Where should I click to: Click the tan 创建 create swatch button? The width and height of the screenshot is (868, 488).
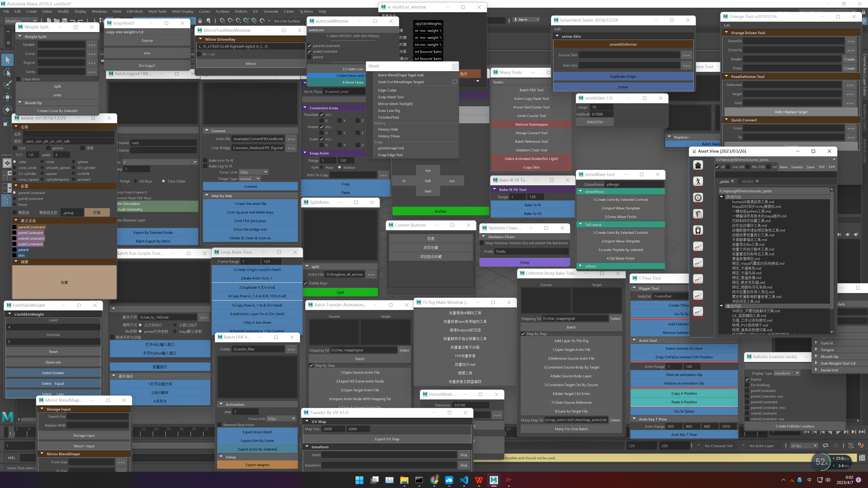[64, 282]
